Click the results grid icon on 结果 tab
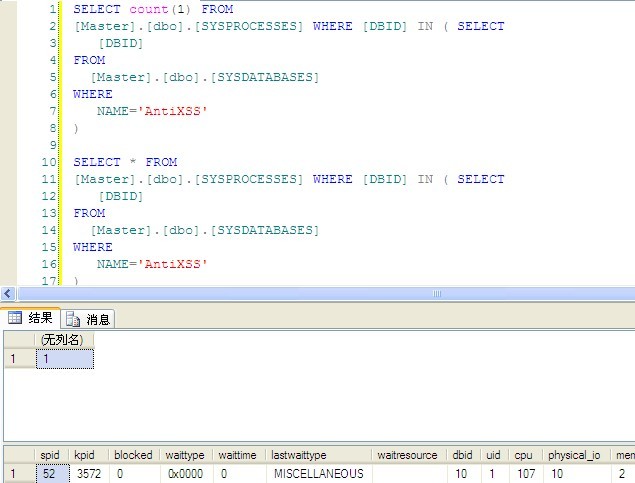635x483 pixels. [15, 317]
